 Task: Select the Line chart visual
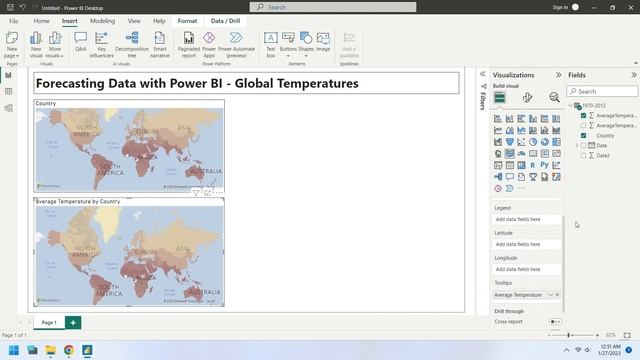click(498, 130)
